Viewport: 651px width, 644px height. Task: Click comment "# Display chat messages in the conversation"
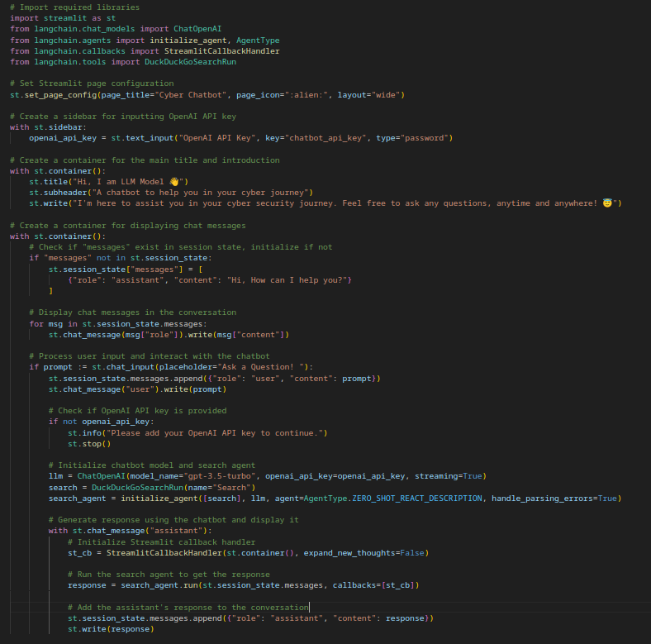132,312
